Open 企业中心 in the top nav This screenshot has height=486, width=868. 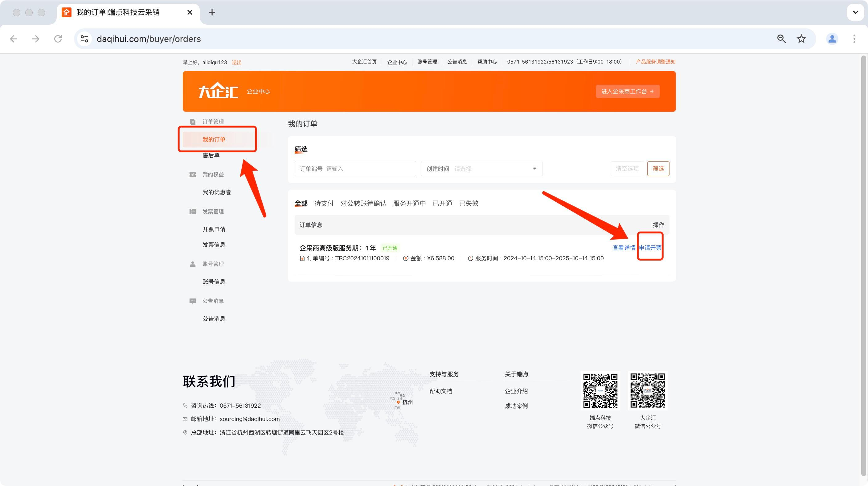tap(397, 62)
